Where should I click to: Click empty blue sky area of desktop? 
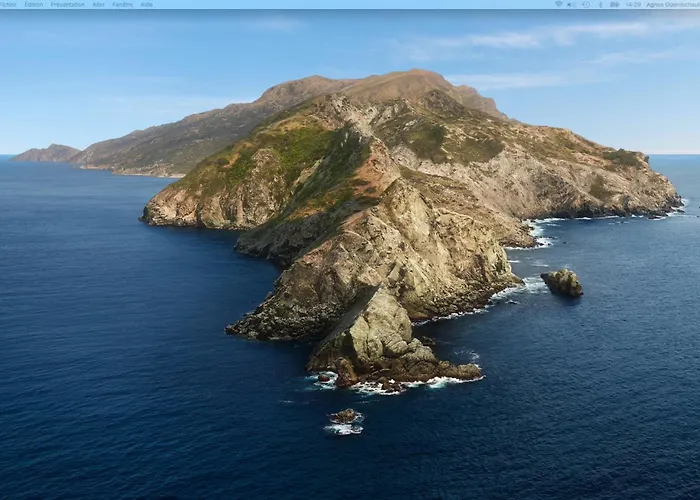point(150,60)
